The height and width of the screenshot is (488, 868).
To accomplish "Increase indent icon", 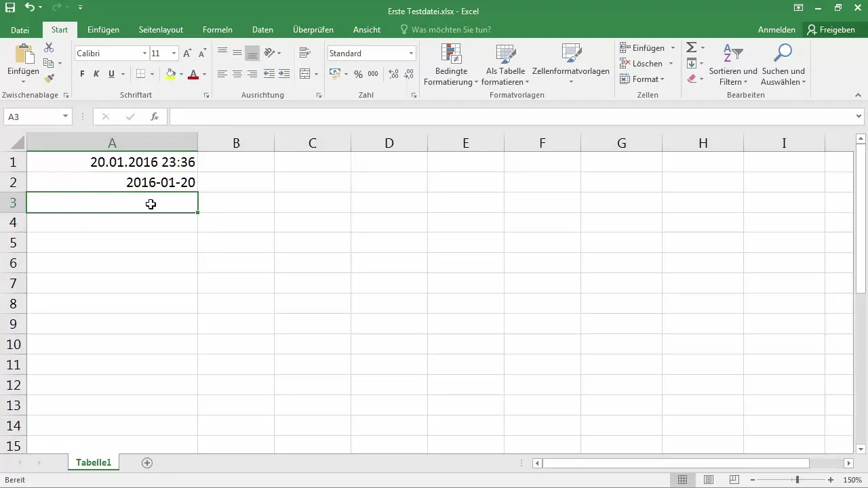I will point(284,74).
